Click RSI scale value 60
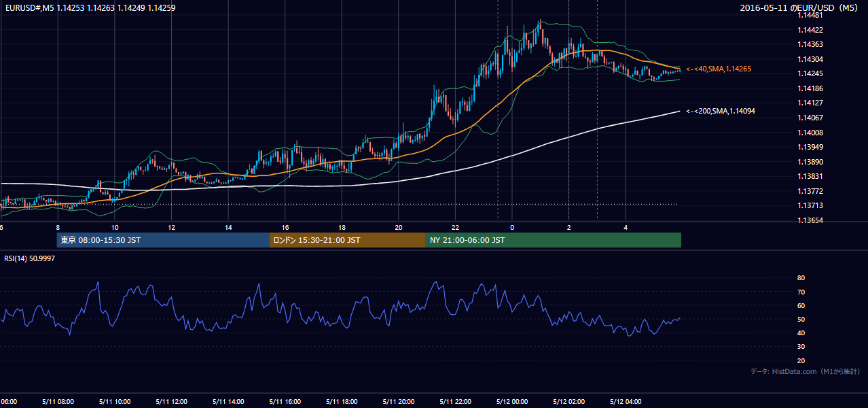Image resolution: width=868 pixels, height=408 pixels. pos(801,305)
